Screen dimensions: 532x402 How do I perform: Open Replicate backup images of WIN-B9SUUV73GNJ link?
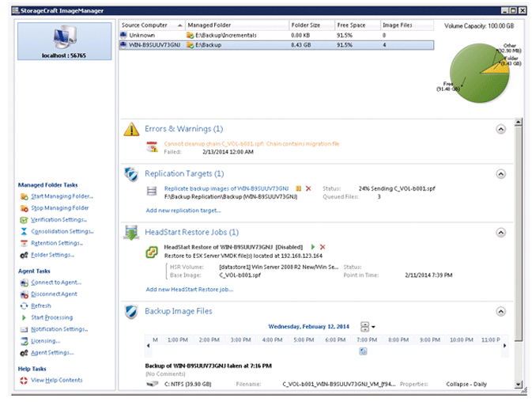point(226,189)
